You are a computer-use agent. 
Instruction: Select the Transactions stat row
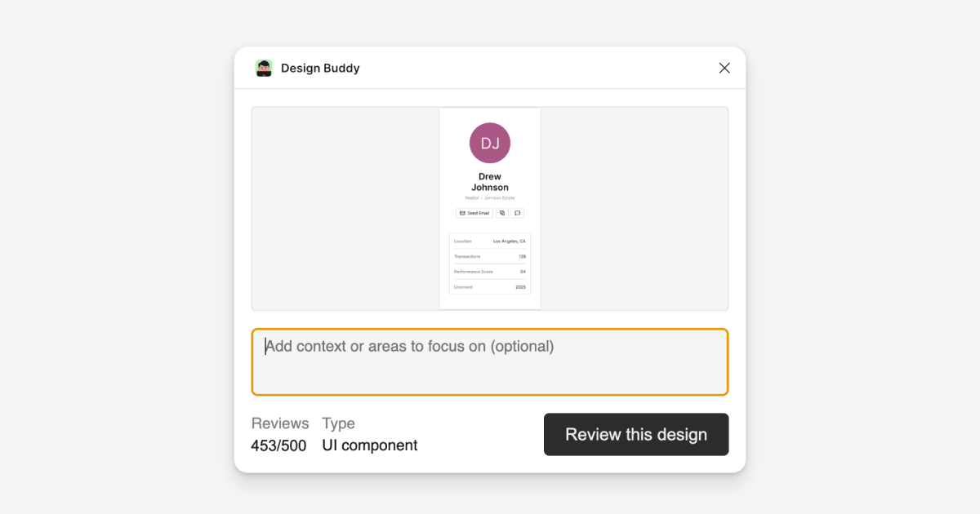pyautogui.click(x=490, y=256)
